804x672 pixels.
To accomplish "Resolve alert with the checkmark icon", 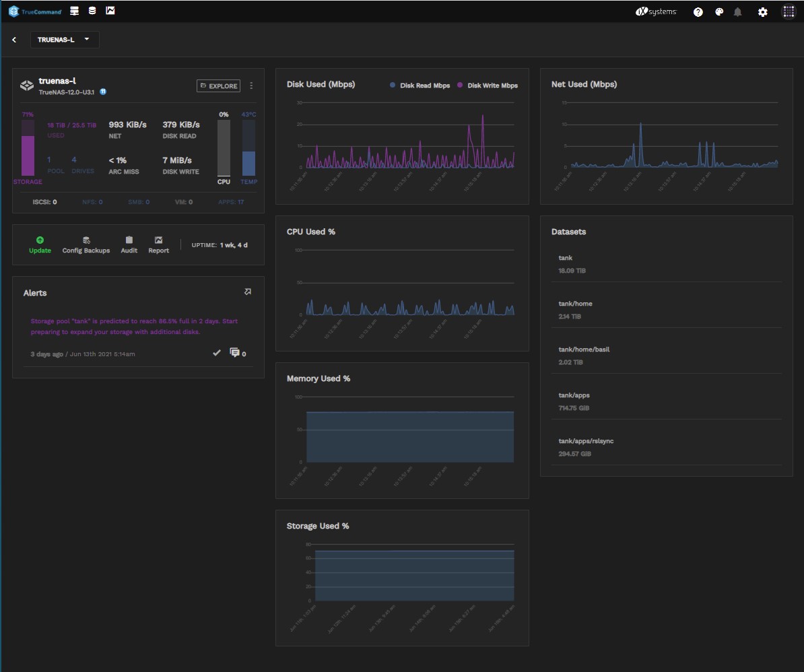I will click(217, 353).
